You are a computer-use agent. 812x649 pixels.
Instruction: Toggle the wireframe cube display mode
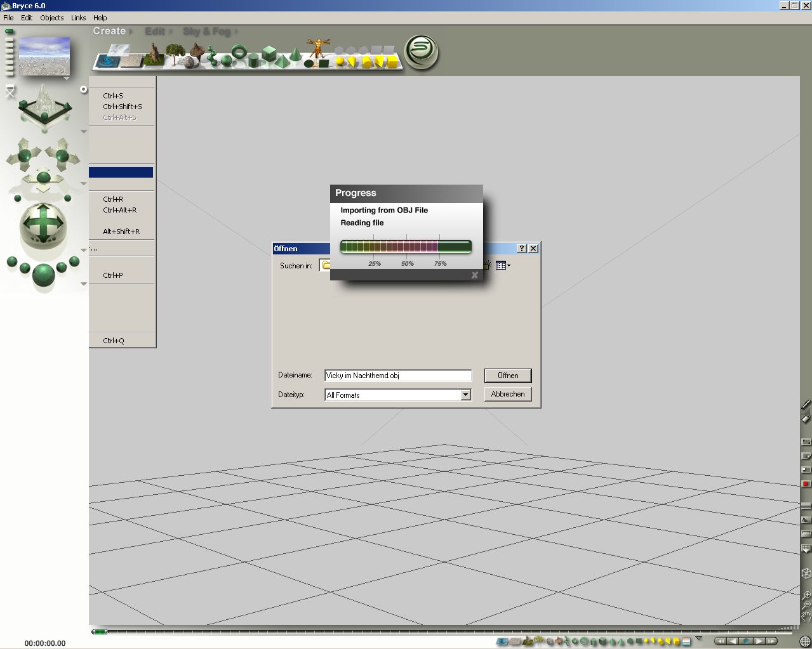click(806, 573)
